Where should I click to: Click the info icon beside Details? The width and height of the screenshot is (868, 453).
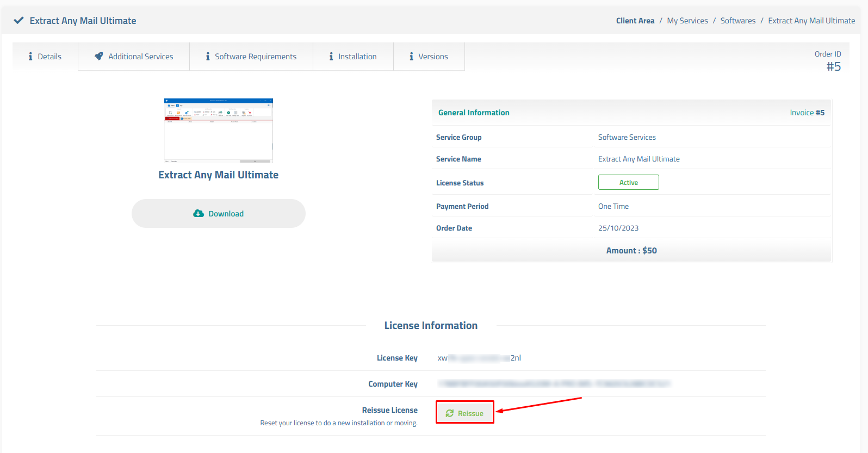(30, 57)
